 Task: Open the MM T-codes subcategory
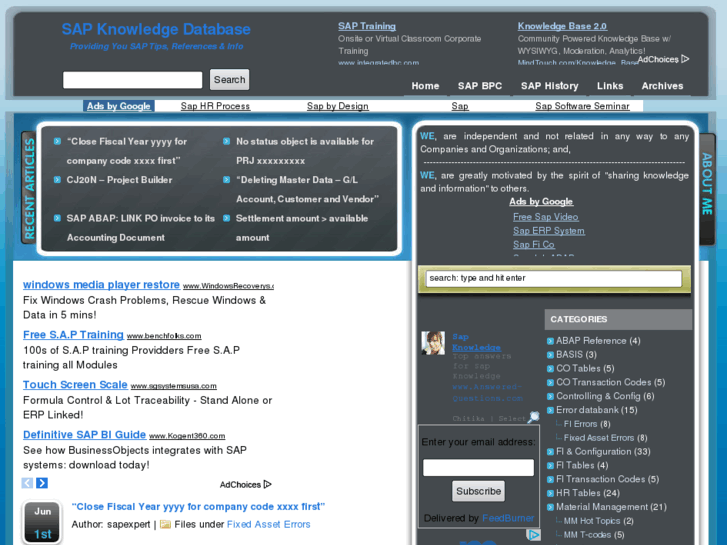coord(594,535)
